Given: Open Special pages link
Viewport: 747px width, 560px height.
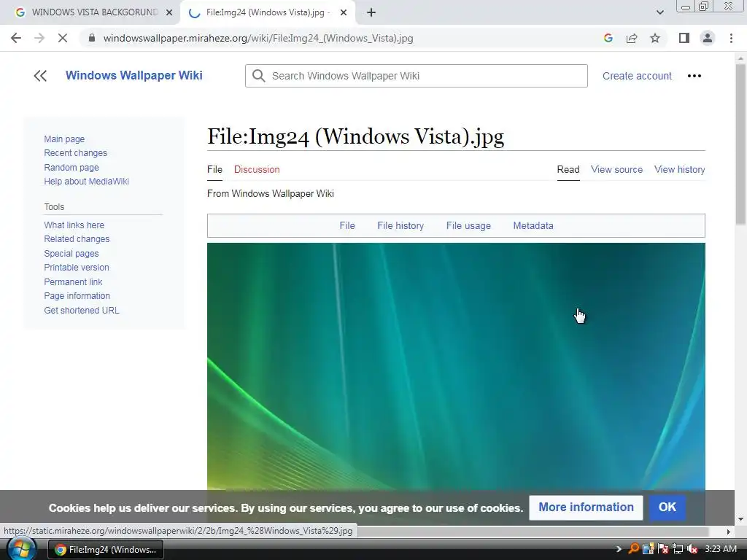Looking at the screenshot, I should click(71, 254).
